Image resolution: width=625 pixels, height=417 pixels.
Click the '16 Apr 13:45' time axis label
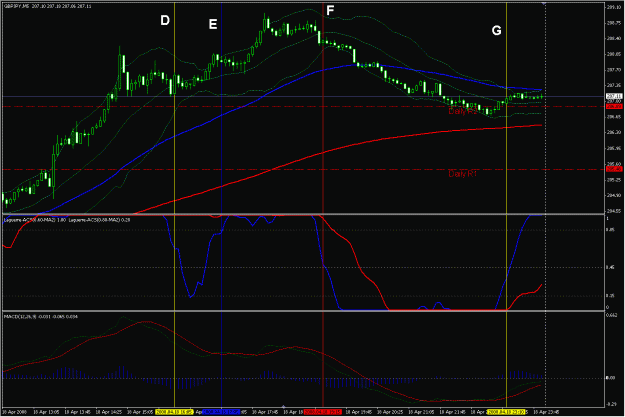(78, 412)
